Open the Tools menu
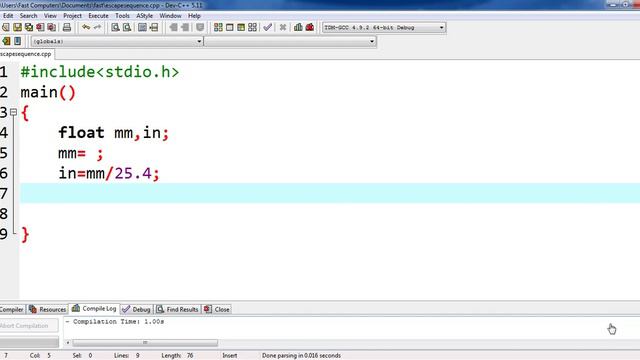 point(122,16)
